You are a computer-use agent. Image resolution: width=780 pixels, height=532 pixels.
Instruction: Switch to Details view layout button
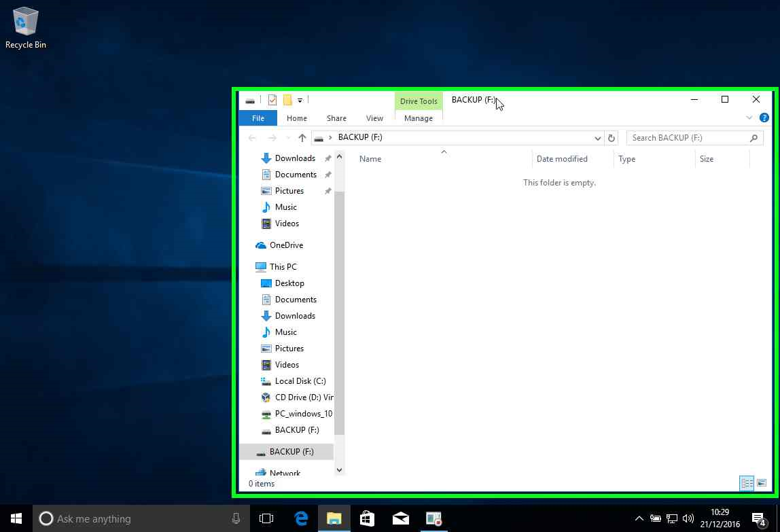click(x=747, y=483)
